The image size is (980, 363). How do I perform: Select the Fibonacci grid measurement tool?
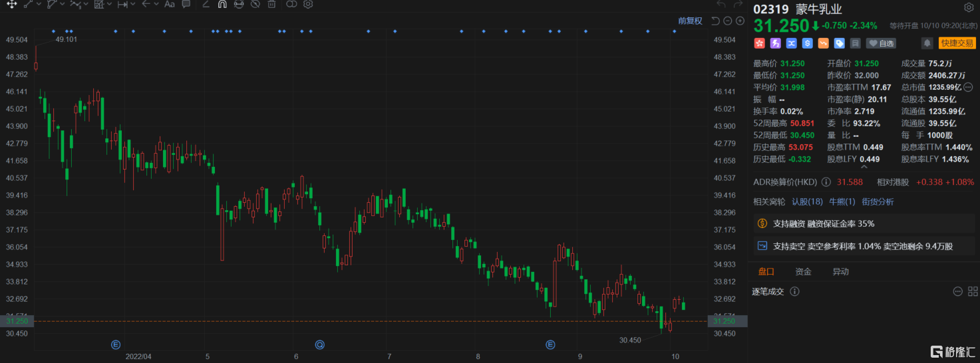tap(98, 4)
